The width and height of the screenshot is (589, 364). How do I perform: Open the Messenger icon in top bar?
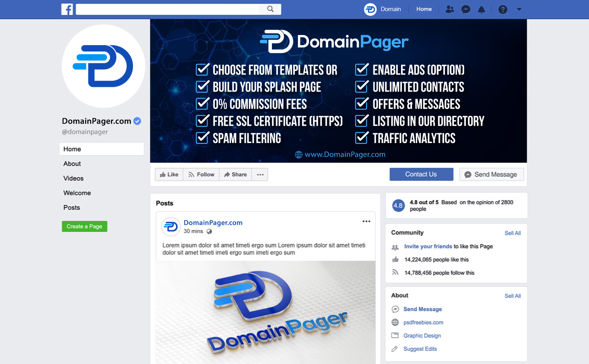(x=466, y=9)
